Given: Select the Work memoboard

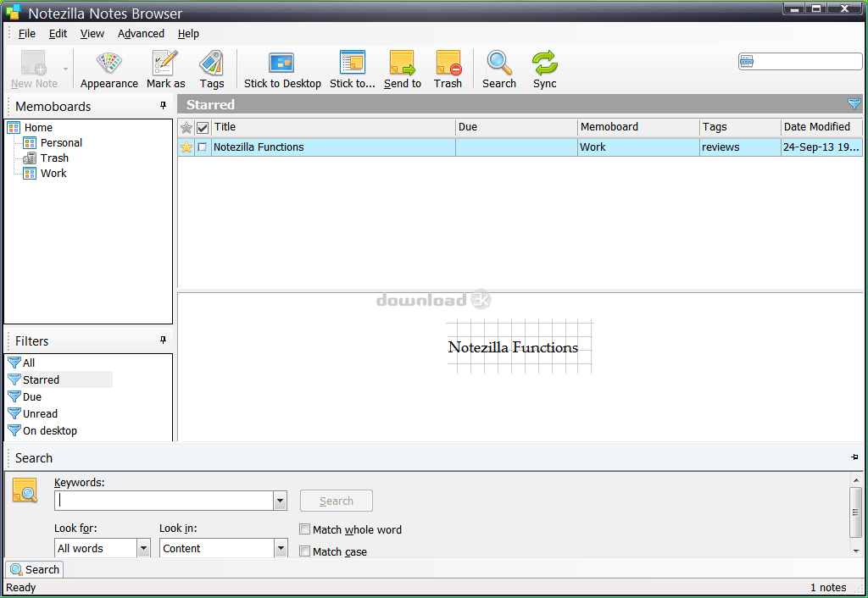Looking at the screenshot, I should click(x=53, y=173).
